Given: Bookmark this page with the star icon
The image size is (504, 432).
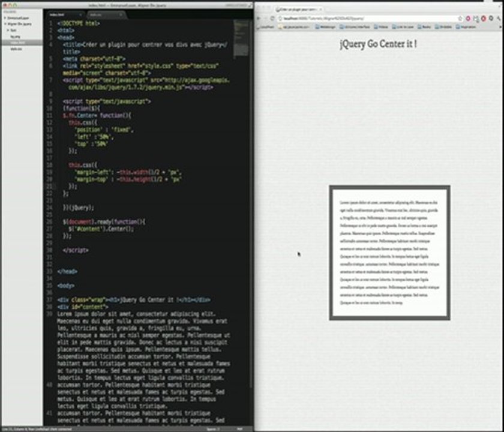Looking at the screenshot, I should point(460,19).
